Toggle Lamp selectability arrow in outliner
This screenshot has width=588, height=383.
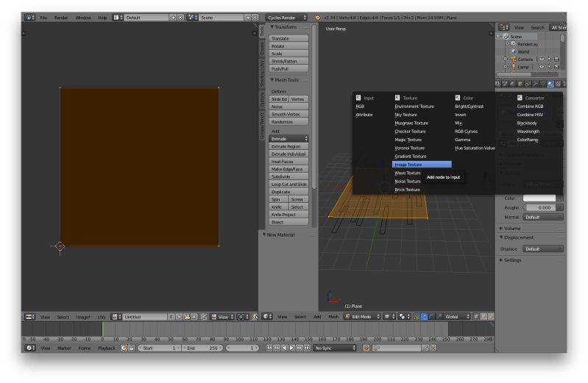pyautogui.click(x=550, y=67)
